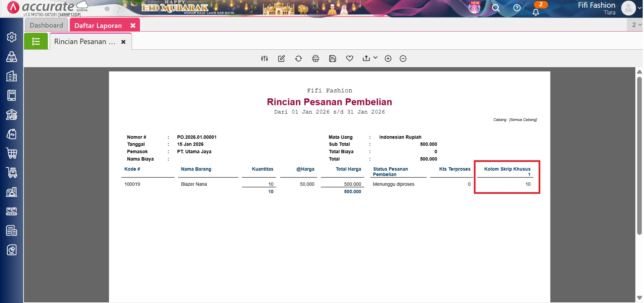Open the green report list button
The image size is (644, 303).
coord(36,42)
